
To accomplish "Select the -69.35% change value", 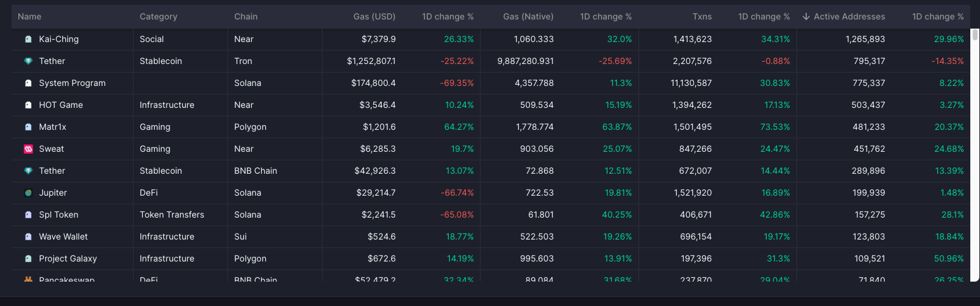I will coord(457,83).
